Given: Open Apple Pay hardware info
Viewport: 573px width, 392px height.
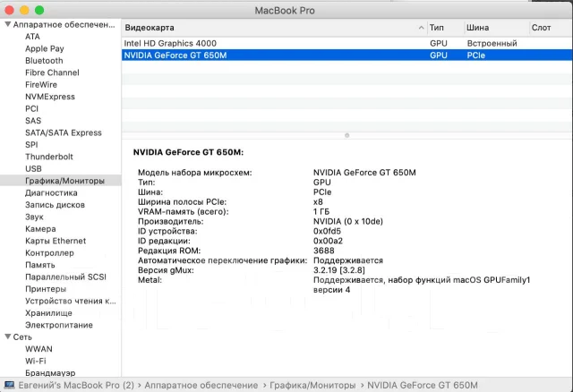Looking at the screenshot, I should (x=45, y=48).
